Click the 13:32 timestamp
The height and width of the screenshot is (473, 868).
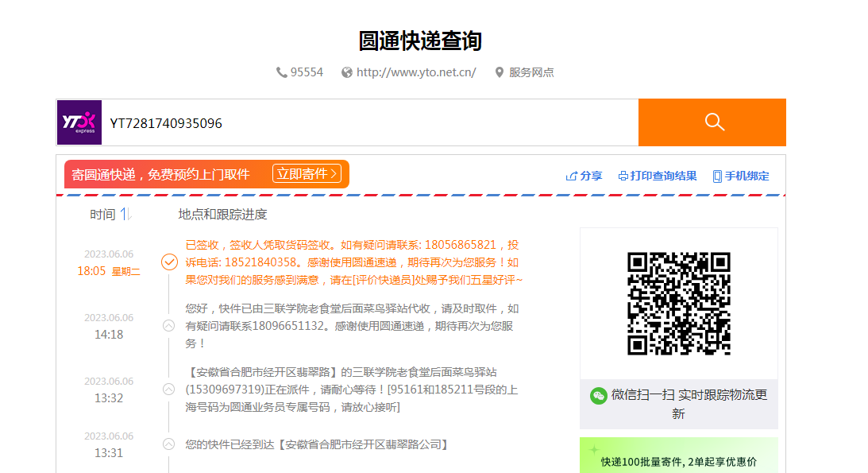pyautogui.click(x=109, y=398)
